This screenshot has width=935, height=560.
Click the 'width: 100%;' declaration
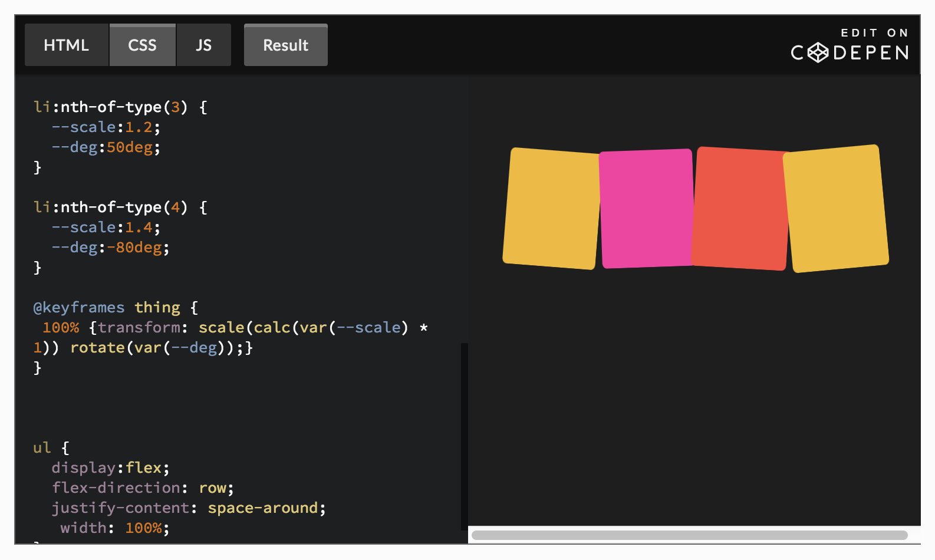(x=115, y=528)
